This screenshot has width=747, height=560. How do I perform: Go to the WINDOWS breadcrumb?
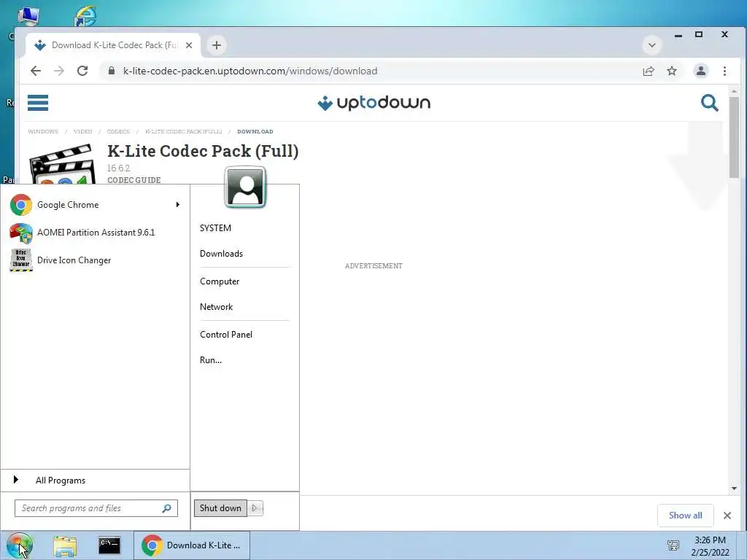click(43, 131)
